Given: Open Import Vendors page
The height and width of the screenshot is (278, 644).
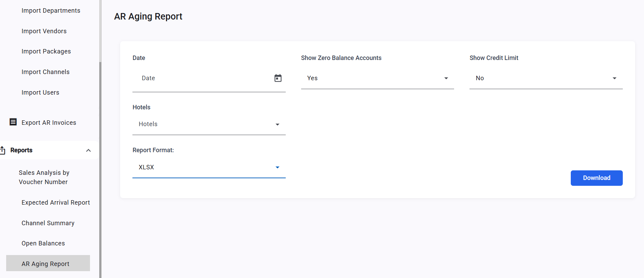Looking at the screenshot, I should (x=44, y=31).
